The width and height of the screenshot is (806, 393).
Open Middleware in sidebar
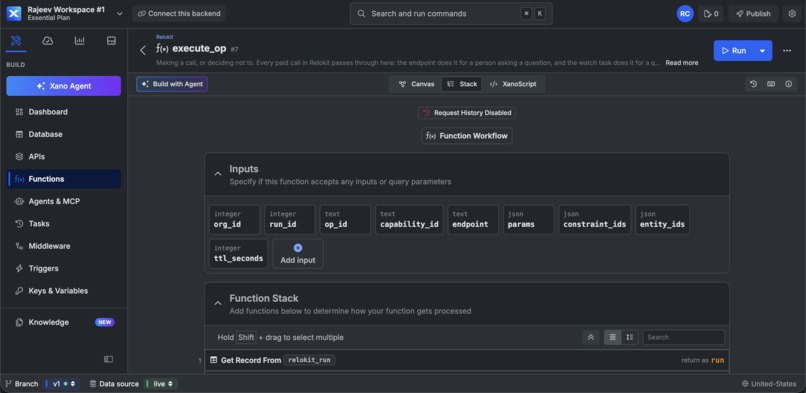pyautogui.click(x=64, y=246)
